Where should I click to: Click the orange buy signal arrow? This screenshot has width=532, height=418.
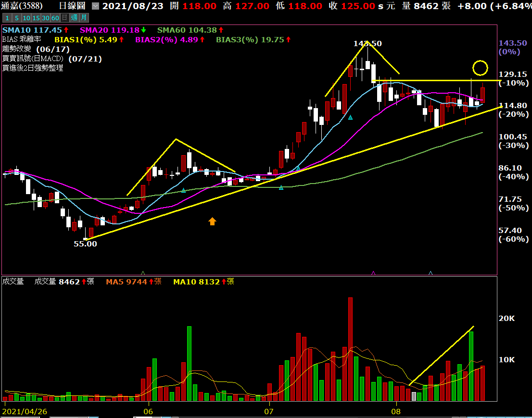[x=212, y=221]
